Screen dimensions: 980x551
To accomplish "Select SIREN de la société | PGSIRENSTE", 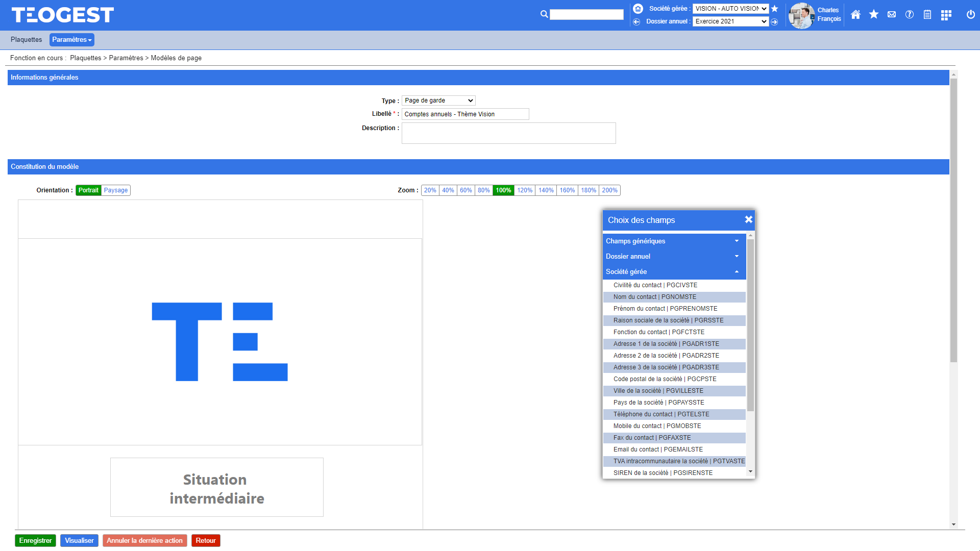I will 674,473.
